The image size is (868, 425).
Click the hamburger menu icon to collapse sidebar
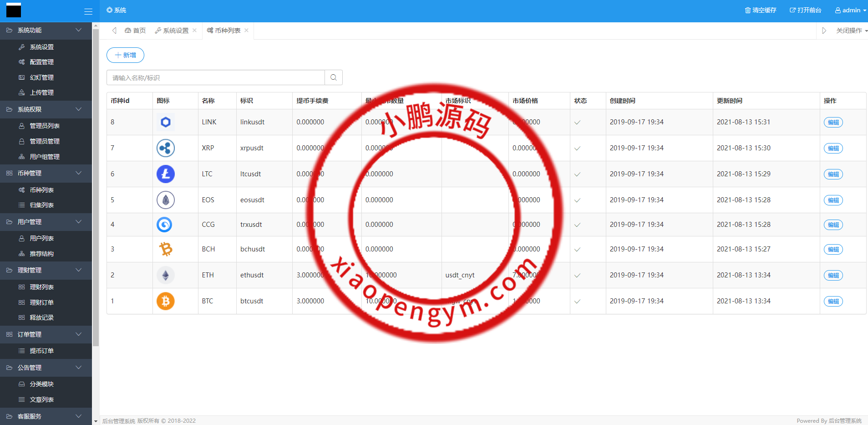pyautogui.click(x=88, y=11)
